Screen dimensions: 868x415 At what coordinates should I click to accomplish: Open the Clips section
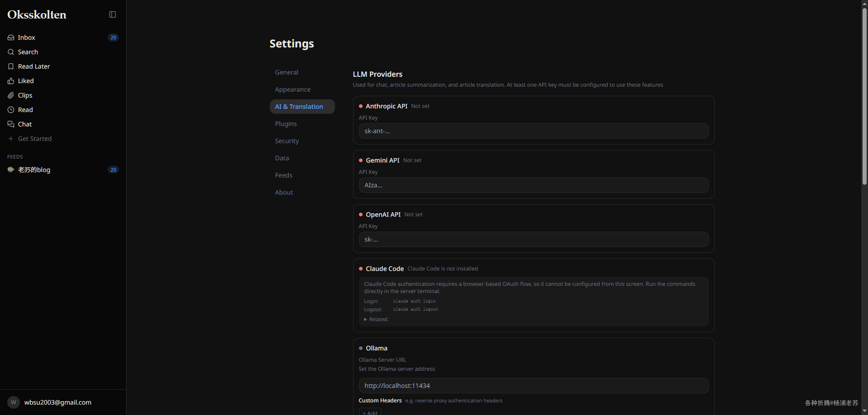pos(63,95)
